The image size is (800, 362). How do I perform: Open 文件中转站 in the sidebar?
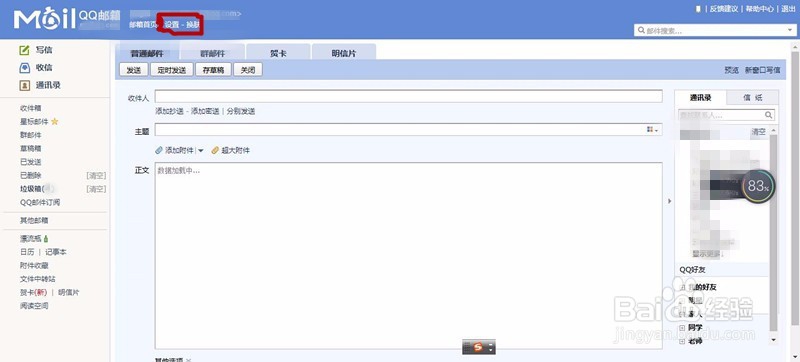tap(38, 279)
